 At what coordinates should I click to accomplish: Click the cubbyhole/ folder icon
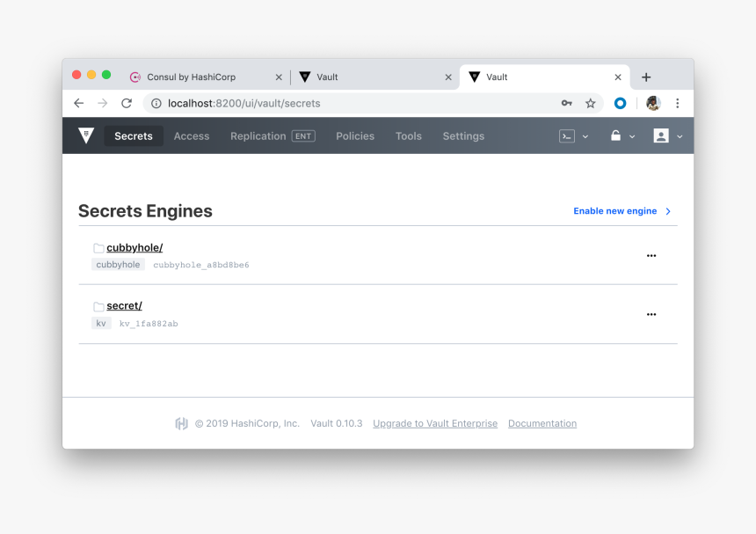98,248
